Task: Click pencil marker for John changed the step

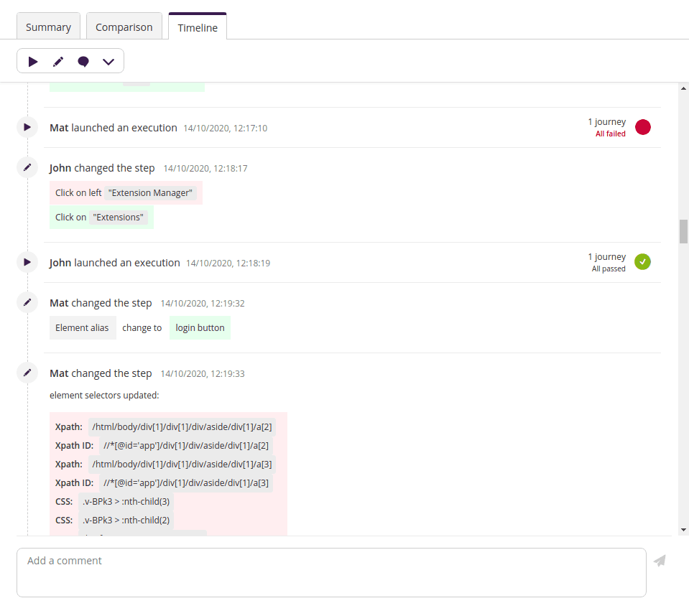Action: pyautogui.click(x=27, y=167)
